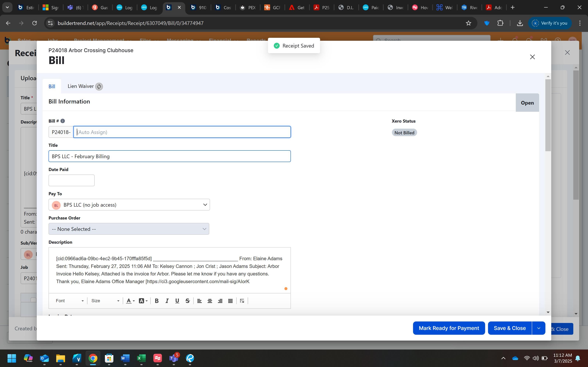Click maximize editor icon in description toolbar
The height and width of the screenshot is (367, 588).
point(242,301)
